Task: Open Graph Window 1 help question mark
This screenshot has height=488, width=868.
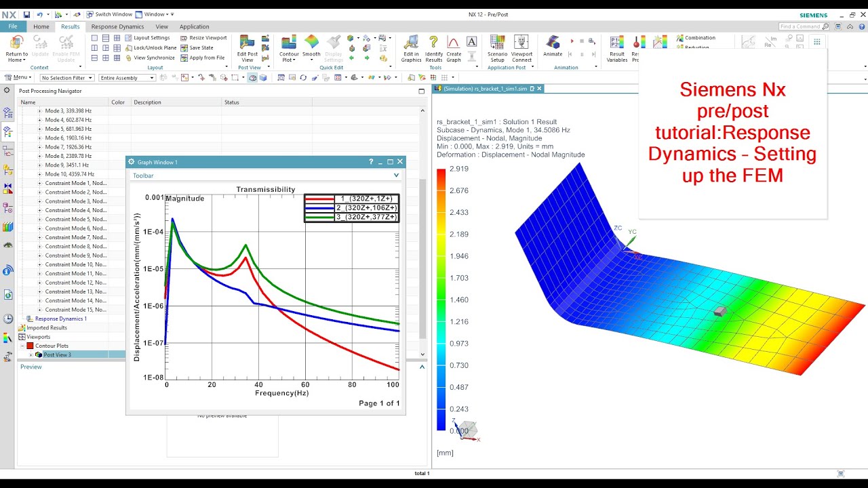Action: [x=371, y=162]
